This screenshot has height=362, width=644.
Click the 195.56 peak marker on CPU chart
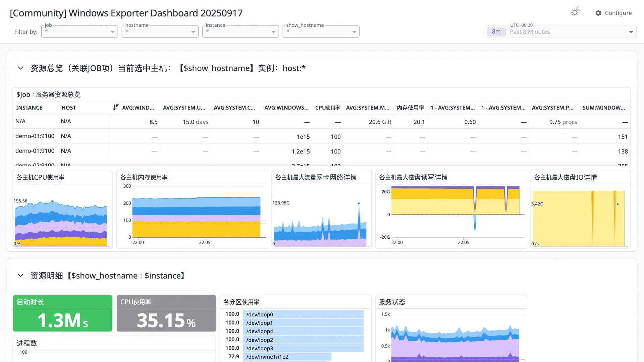(x=52, y=201)
